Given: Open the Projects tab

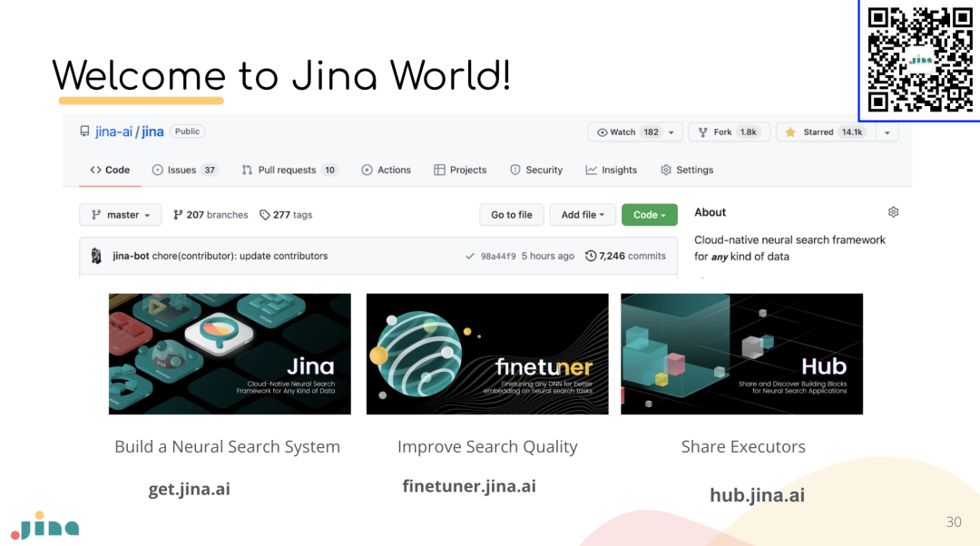Looking at the screenshot, I should pyautogui.click(x=461, y=170).
